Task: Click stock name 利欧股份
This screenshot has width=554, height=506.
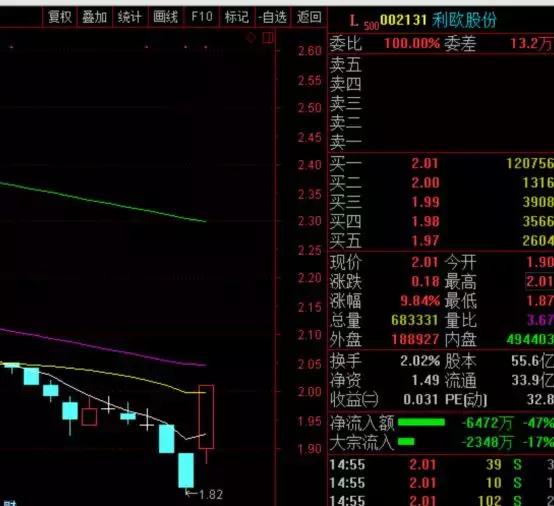Action: [x=464, y=20]
